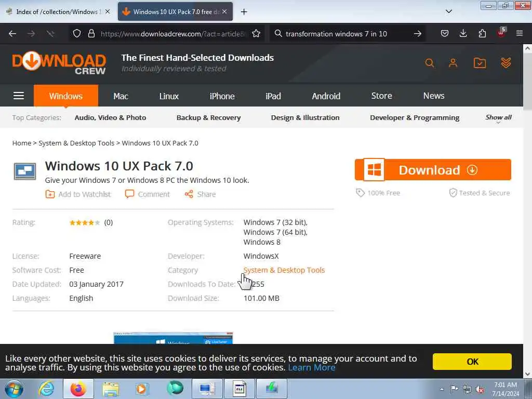Select the iPhone navigation tab
532x399 pixels.
(x=222, y=96)
